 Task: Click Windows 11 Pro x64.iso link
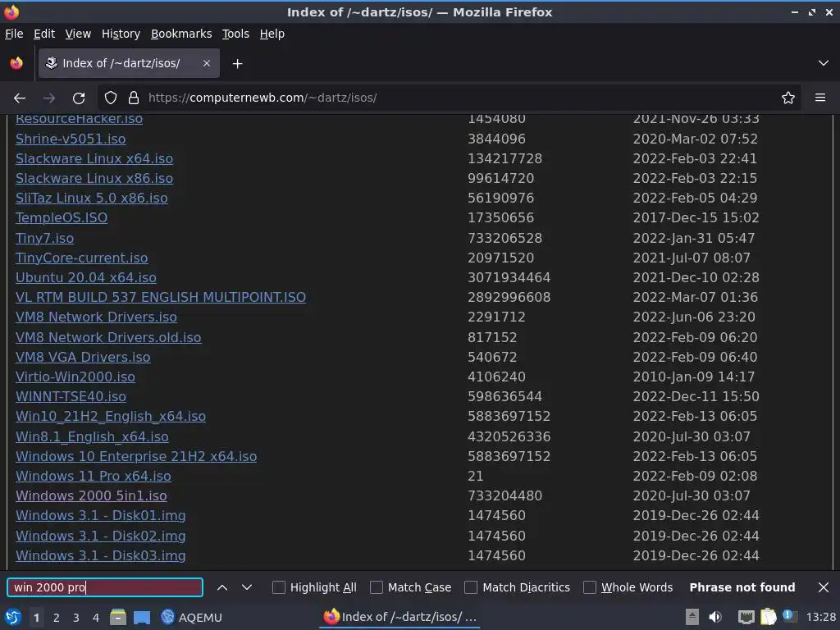(x=94, y=477)
